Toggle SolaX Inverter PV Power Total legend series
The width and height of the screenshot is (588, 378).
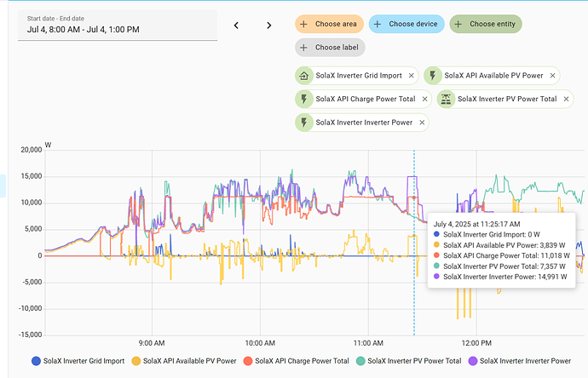coord(409,361)
